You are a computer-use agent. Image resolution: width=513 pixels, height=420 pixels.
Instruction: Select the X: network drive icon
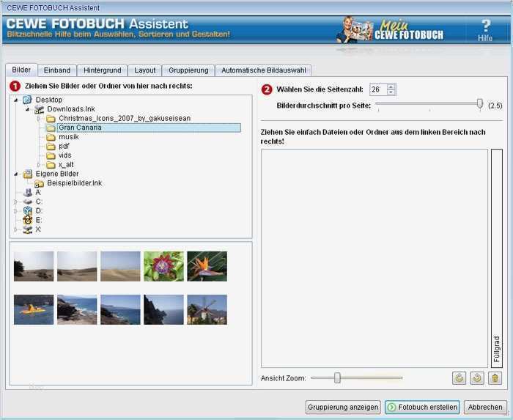[28, 229]
